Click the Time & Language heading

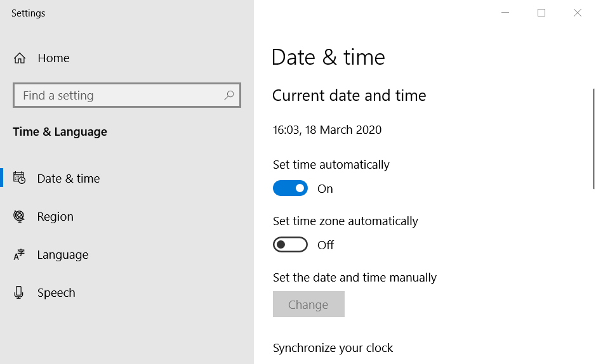pyautogui.click(x=60, y=132)
